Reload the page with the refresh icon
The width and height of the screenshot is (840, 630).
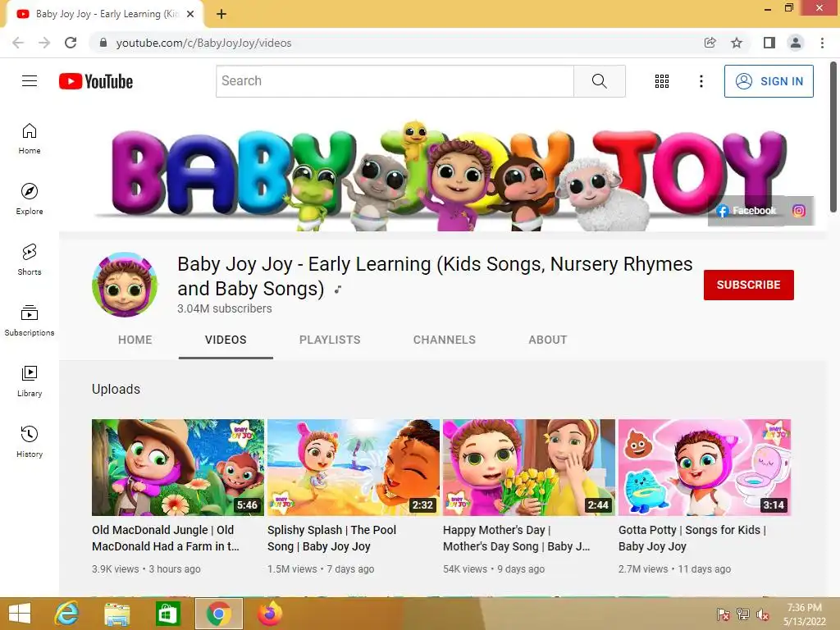point(71,43)
